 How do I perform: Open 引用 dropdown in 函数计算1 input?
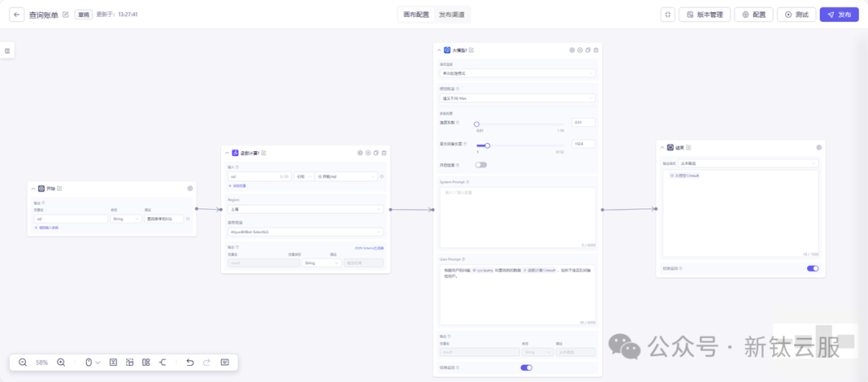click(303, 177)
